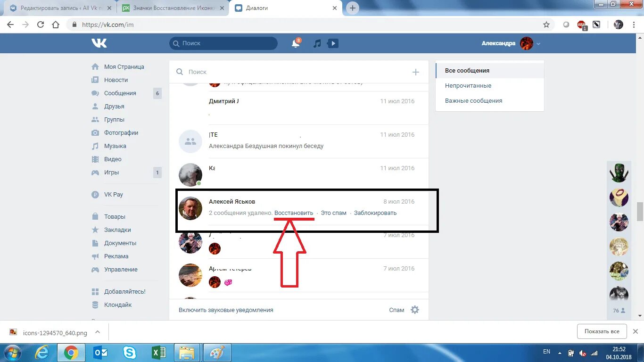Select the Важные сообщения filter

473,101
